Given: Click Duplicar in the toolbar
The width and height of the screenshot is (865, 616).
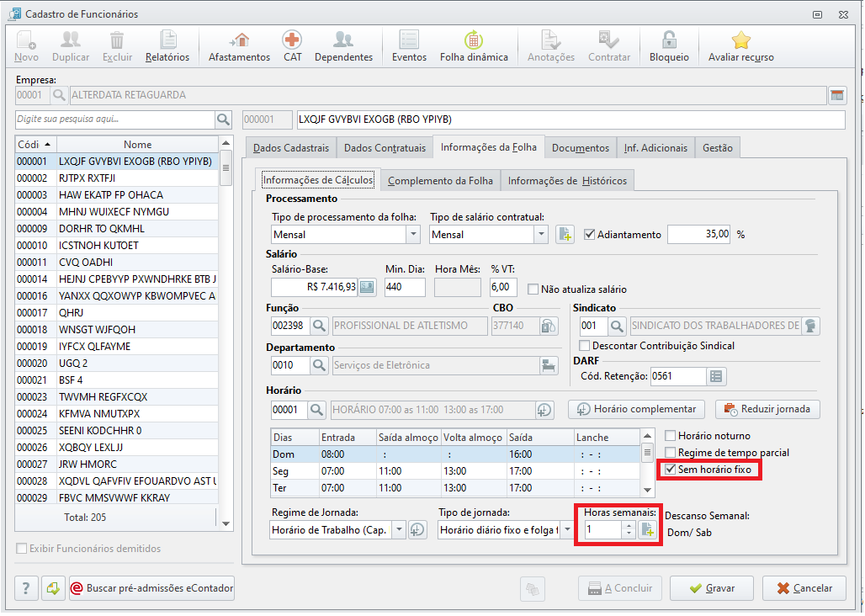Looking at the screenshot, I should pyautogui.click(x=71, y=46).
